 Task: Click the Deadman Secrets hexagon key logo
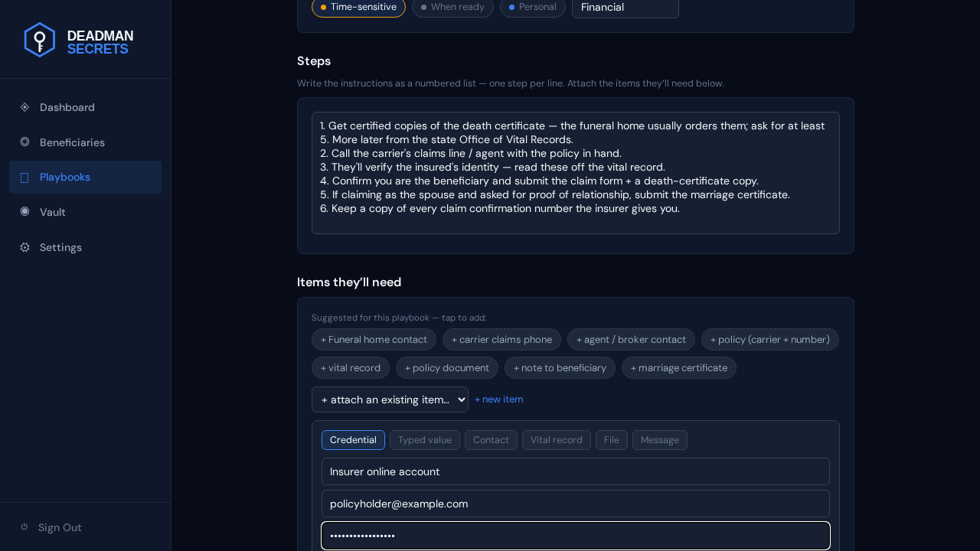pyautogui.click(x=40, y=40)
